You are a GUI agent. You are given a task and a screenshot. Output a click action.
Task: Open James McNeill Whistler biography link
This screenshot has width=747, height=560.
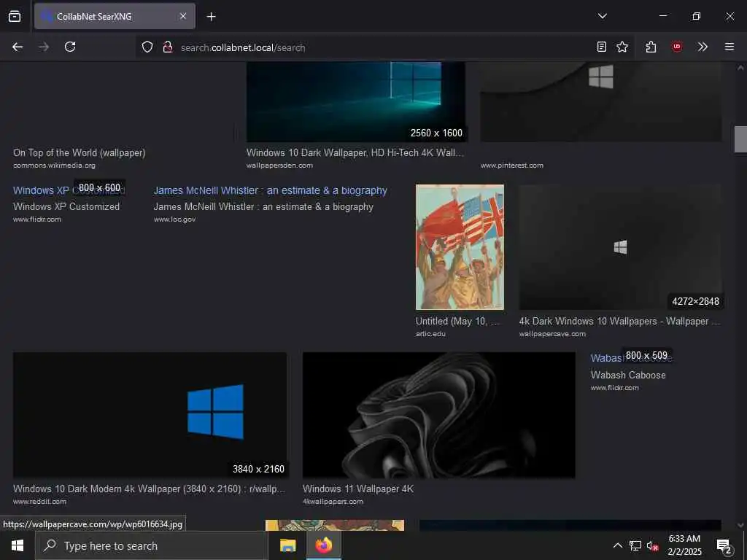point(270,190)
